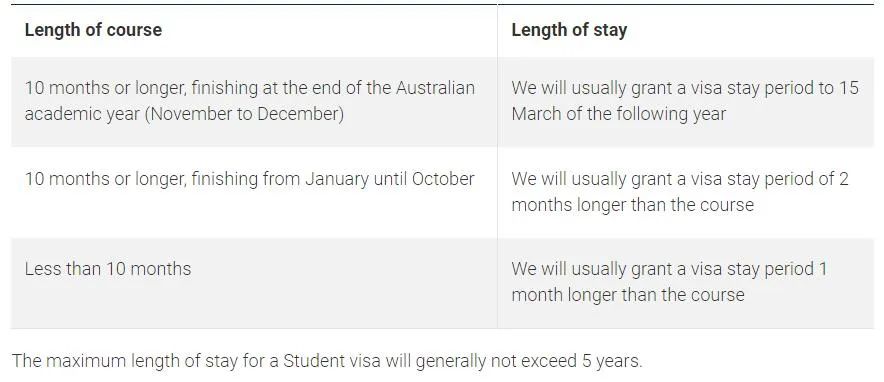Screen dimensions: 884x382
Task: Click 'academic year' text in first row
Action: [x=81, y=114]
